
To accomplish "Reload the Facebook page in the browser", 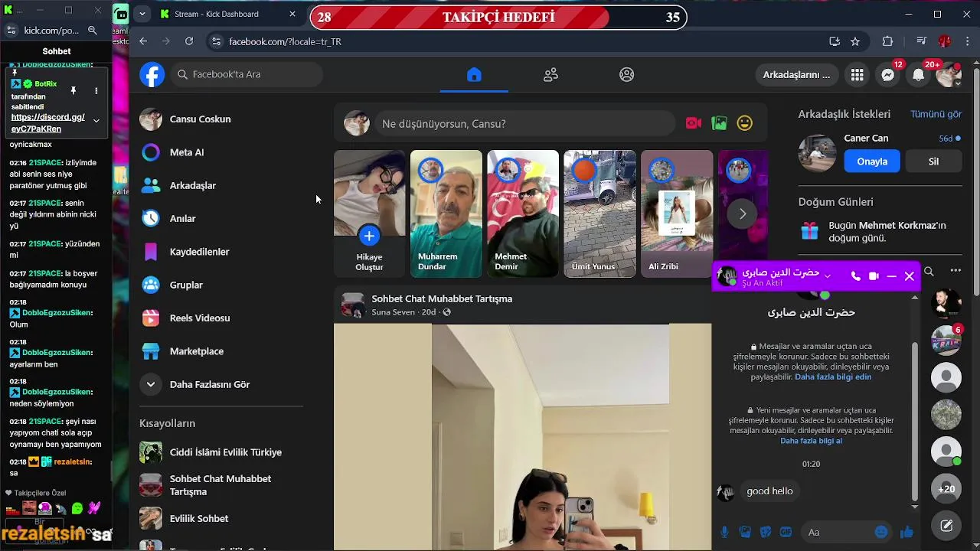I will pos(189,41).
